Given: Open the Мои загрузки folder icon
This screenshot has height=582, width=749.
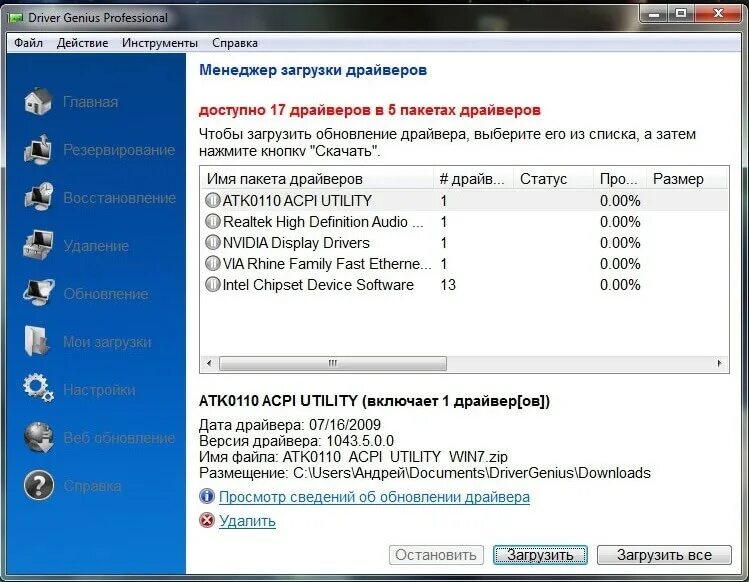Looking at the screenshot, I should coord(37,341).
